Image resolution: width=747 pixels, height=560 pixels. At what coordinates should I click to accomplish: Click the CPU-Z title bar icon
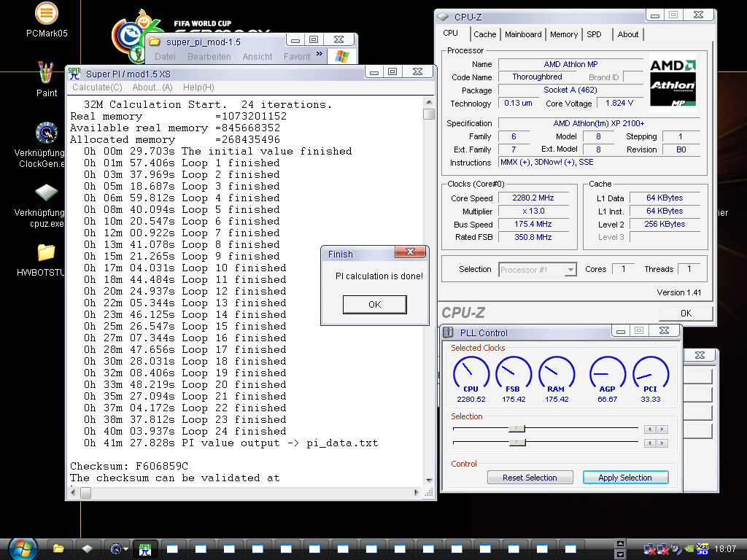(443, 17)
